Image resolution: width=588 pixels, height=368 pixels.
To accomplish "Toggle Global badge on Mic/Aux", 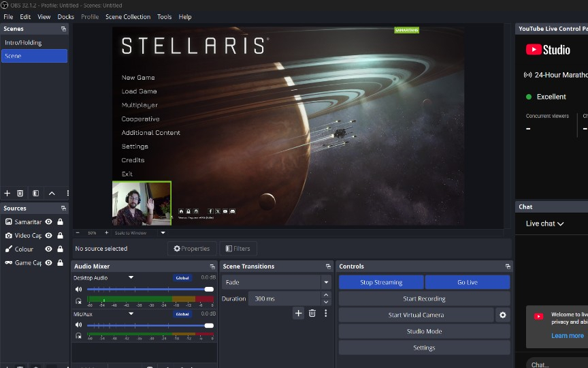I will point(182,314).
